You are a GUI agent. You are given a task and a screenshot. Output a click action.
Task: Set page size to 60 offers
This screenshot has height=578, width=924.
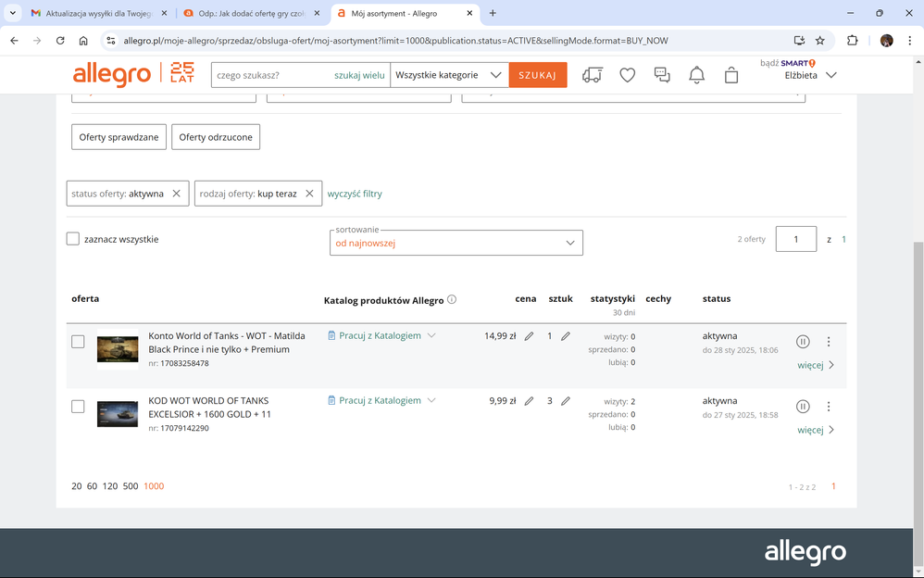[x=92, y=486]
